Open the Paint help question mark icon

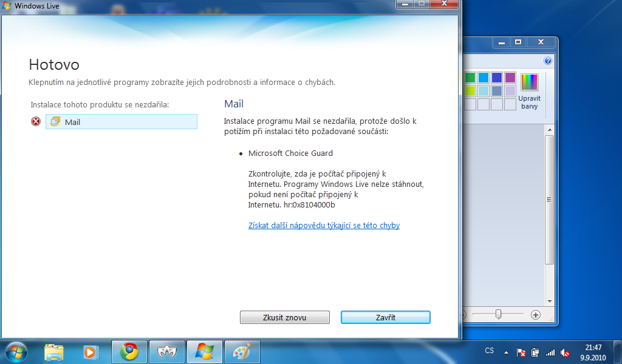click(x=548, y=61)
